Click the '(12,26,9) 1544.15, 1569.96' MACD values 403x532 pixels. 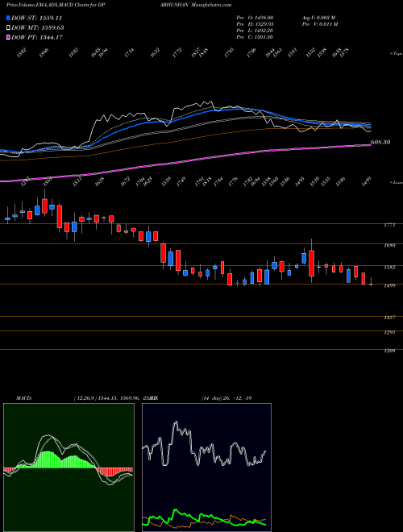click(107, 397)
